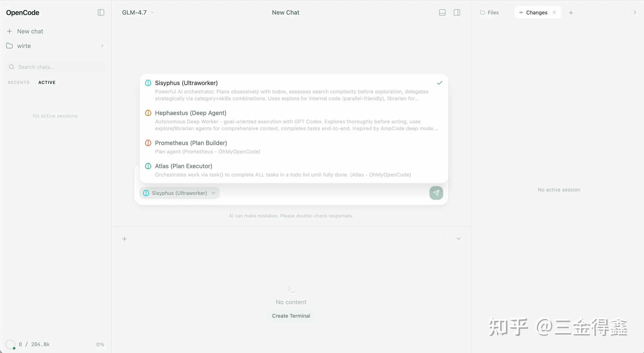Click the plus icon beside New chat
Screen dimensions: 644x353
pos(9,31)
